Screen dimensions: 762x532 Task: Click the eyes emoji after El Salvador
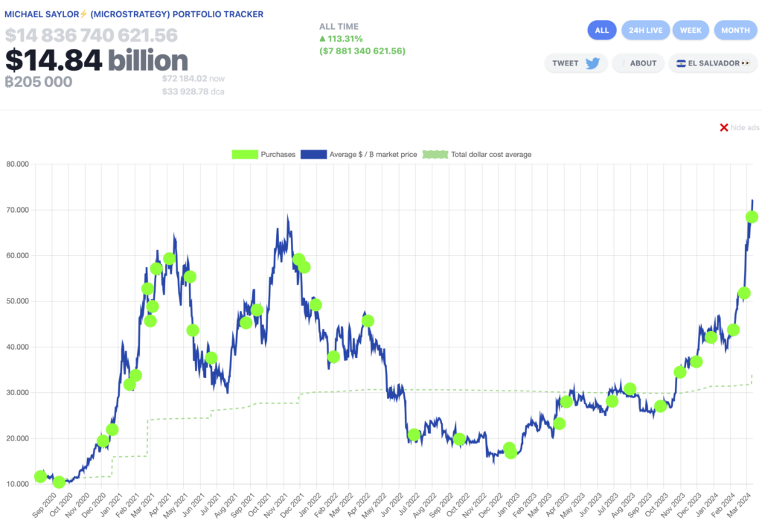tap(744, 63)
